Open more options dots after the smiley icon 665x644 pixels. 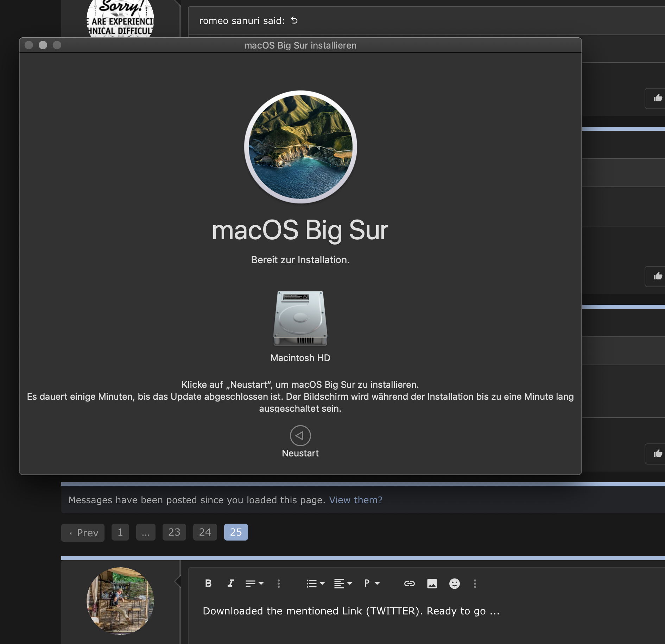[475, 583]
